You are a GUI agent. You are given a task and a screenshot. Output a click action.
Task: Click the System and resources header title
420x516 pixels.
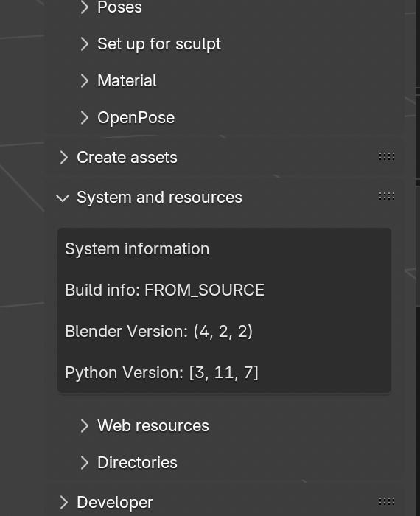coord(159,198)
